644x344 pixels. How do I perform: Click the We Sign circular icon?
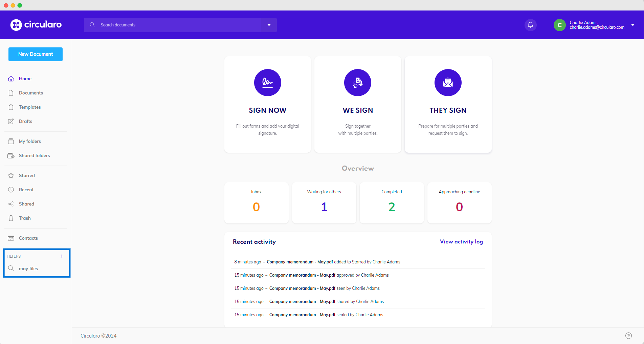357,83
